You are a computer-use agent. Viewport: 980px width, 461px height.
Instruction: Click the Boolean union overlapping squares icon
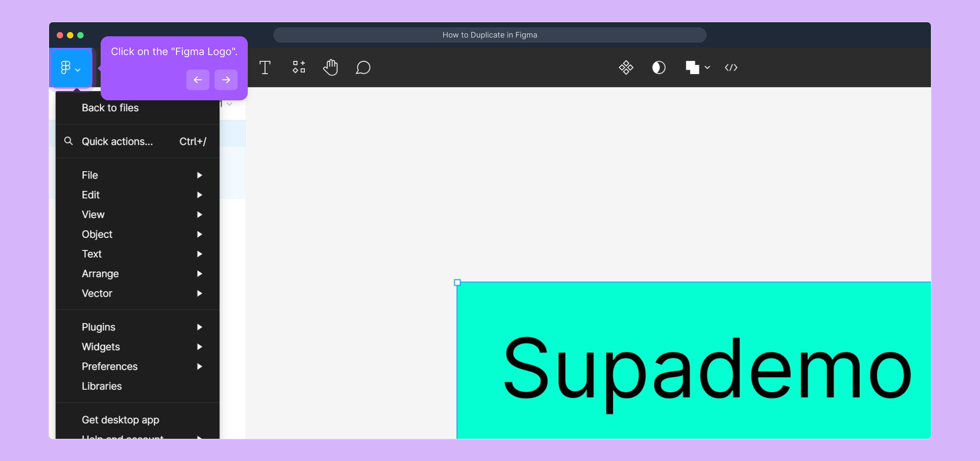(x=692, y=67)
